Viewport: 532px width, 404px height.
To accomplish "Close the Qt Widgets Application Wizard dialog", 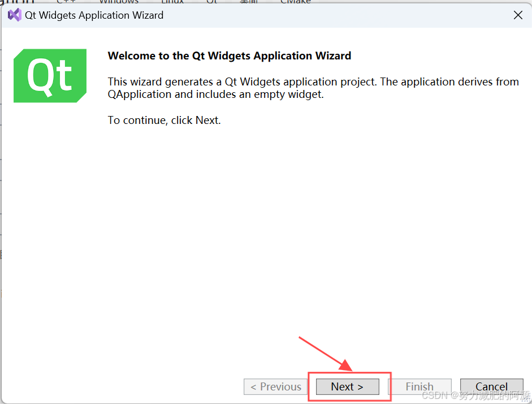I will click(518, 15).
